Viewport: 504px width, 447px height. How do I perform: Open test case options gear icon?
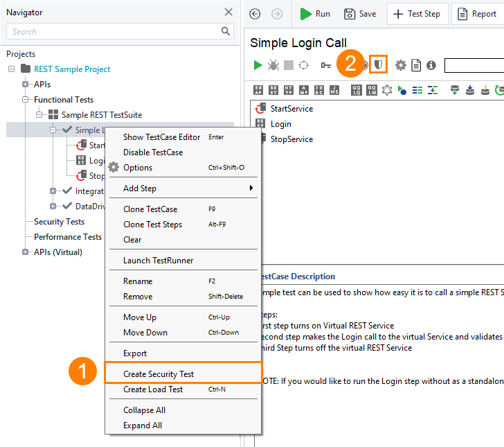pyautogui.click(x=400, y=65)
